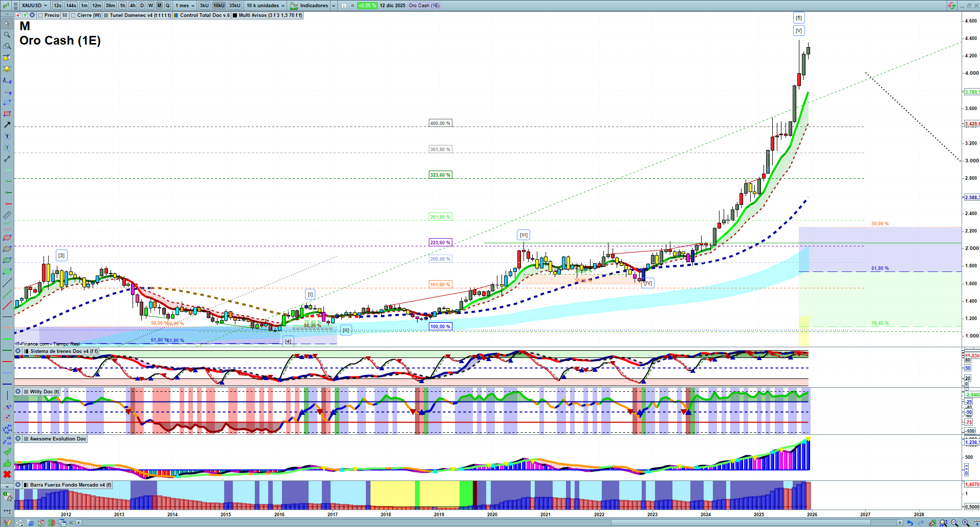Toggle the Precio checkbox
The width and height of the screenshot is (980, 527).
click(x=40, y=15)
